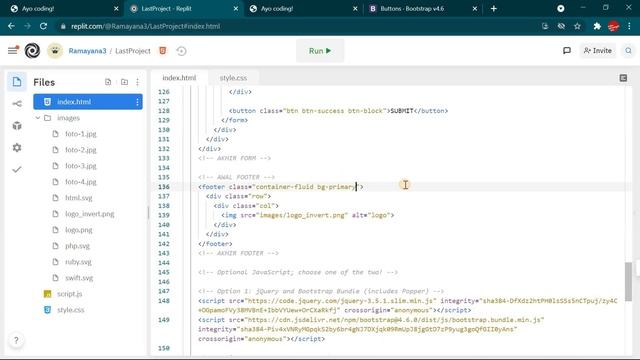Click the Invite button
The width and height of the screenshot is (640, 360).
(598, 51)
